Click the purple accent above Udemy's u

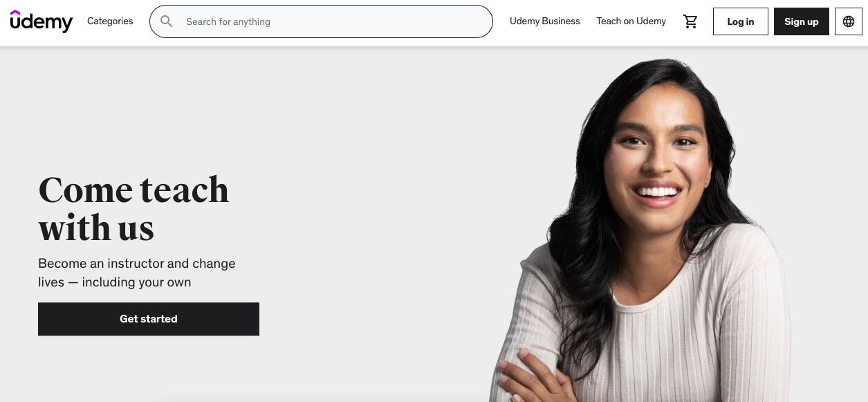16,12
